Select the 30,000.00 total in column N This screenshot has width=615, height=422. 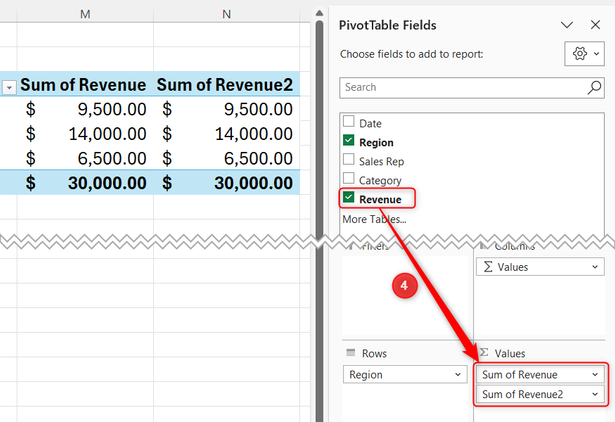click(226, 183)
